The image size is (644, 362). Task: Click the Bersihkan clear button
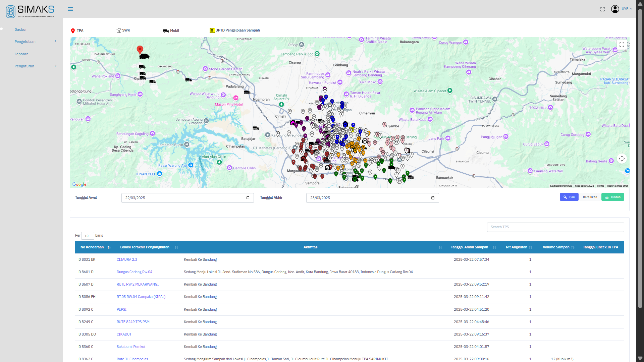click(x=590, y=197)
